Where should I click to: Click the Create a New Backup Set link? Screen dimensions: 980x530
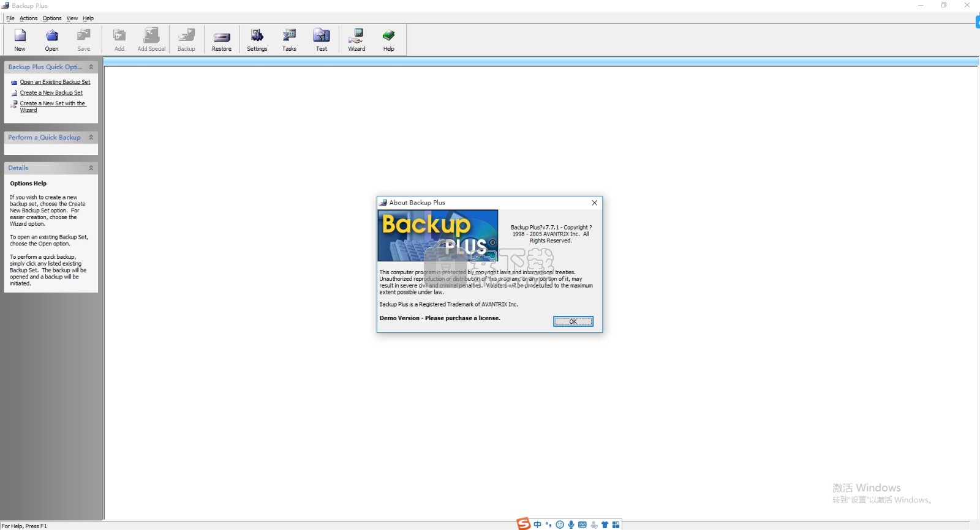[x=51, y=93]
